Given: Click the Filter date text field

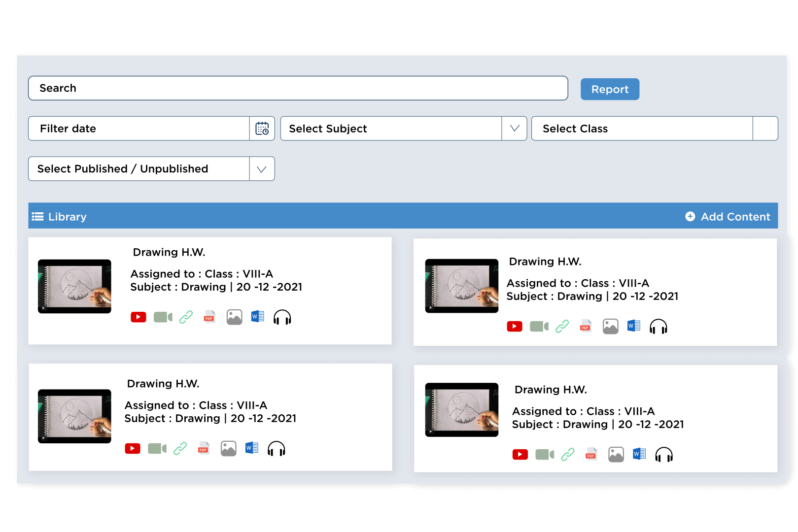Looking at the screenshot, I should pyautogui.click(x=139, y=129).
